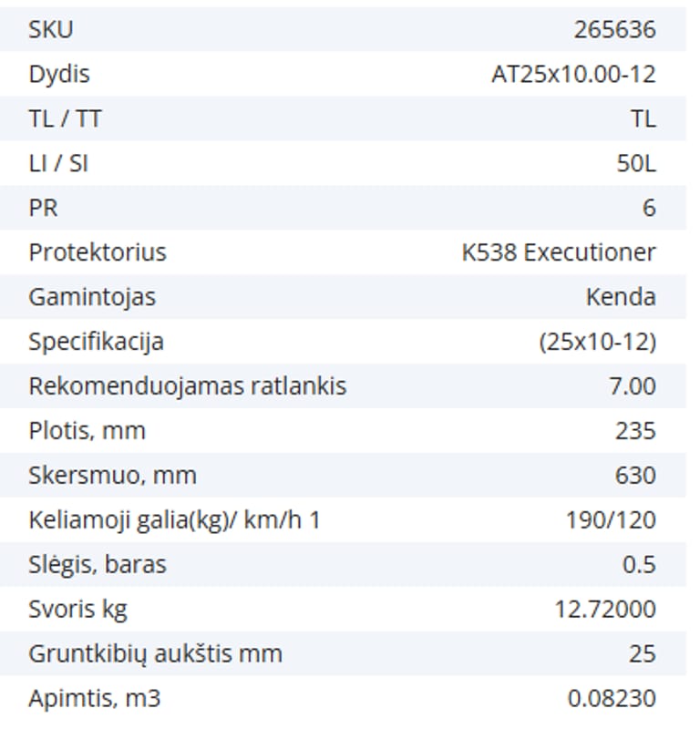Click the Slėgis value 0.5
Screen dimensions: 700x729
(x=639, y=565)
